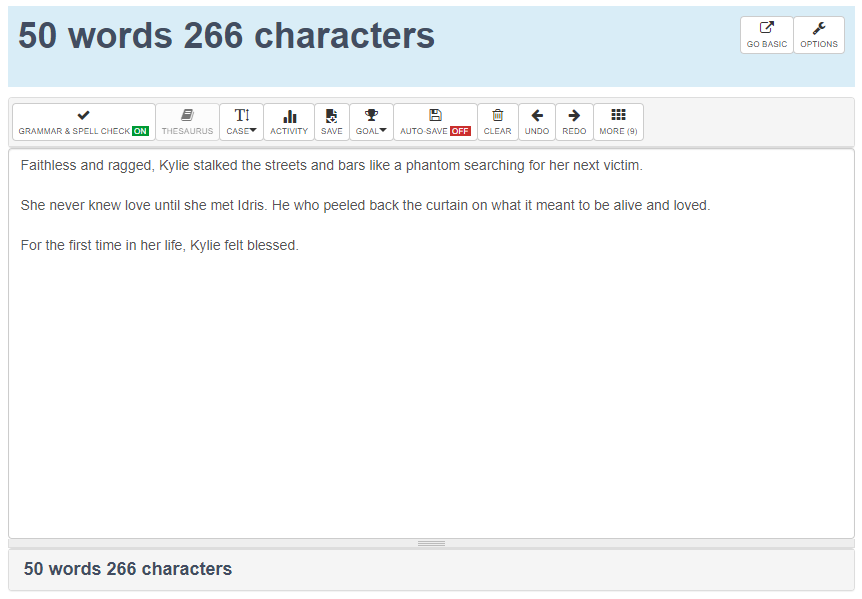Click the word "blessed" in last line

click(x=271, y=245)
